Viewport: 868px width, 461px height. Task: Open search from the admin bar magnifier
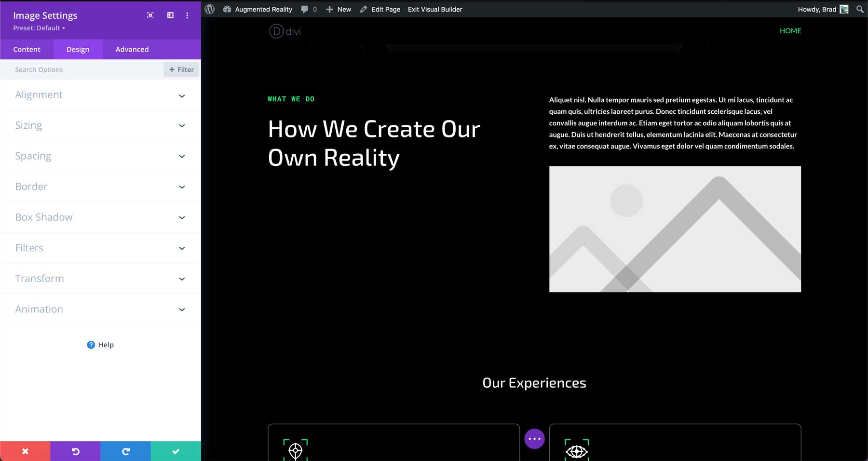coord(859,9)
